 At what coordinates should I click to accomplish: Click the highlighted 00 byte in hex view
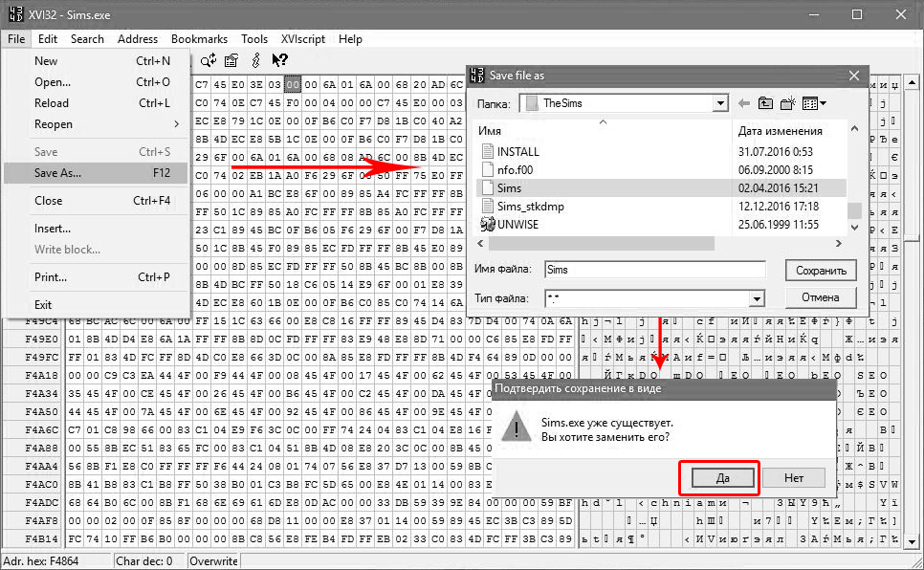(293, 84)
